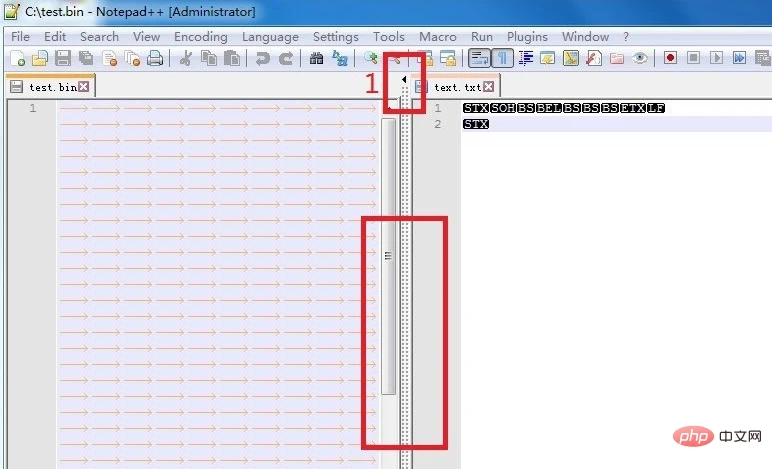Play back the recorded macro
The image size is (772, 469).
[716, 58]
